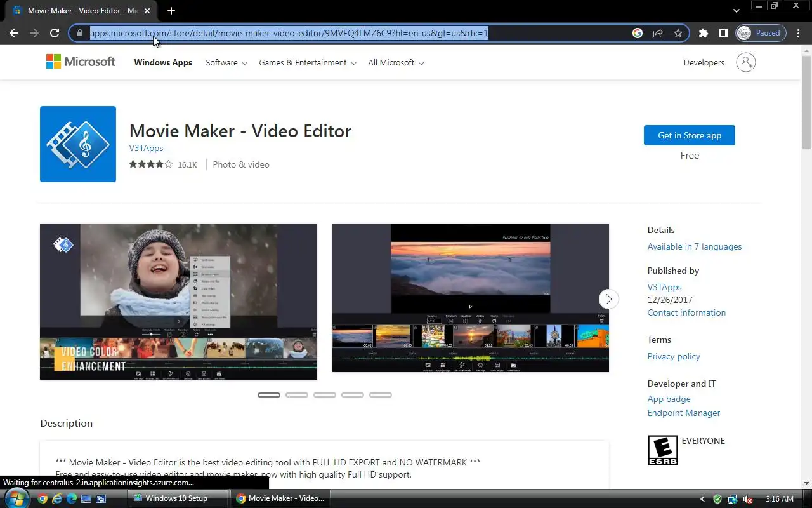Open the App badge link
Screen dimensions: 812x508
(669, 399)
